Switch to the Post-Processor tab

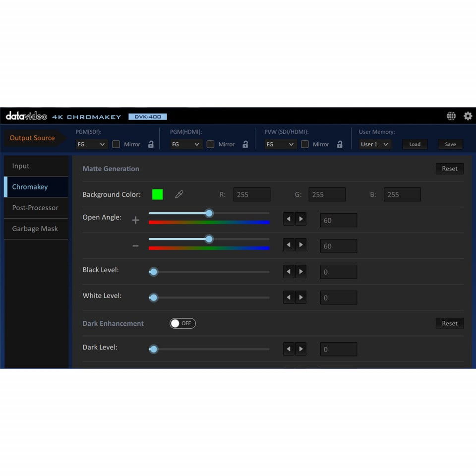coord(35,208)
